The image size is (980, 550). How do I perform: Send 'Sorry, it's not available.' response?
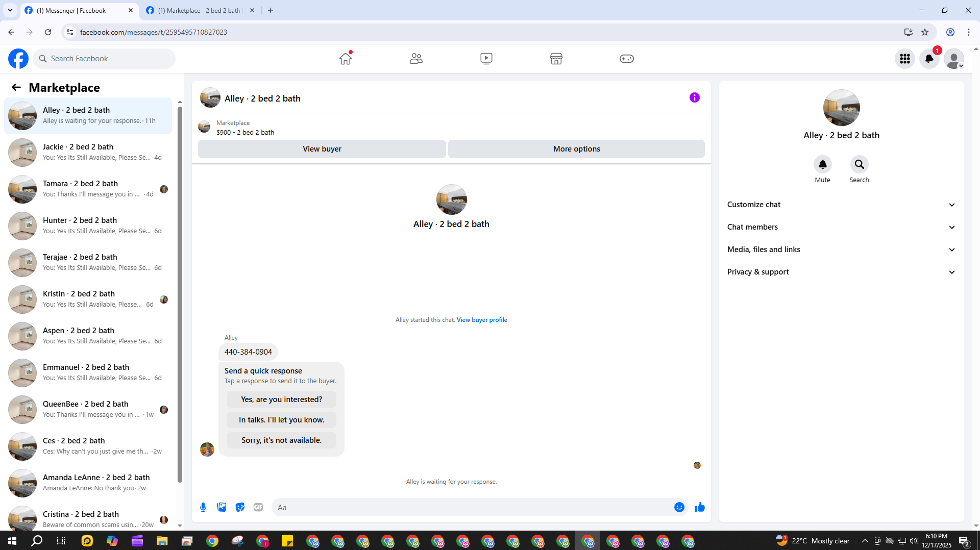click(x=281, y=440)
